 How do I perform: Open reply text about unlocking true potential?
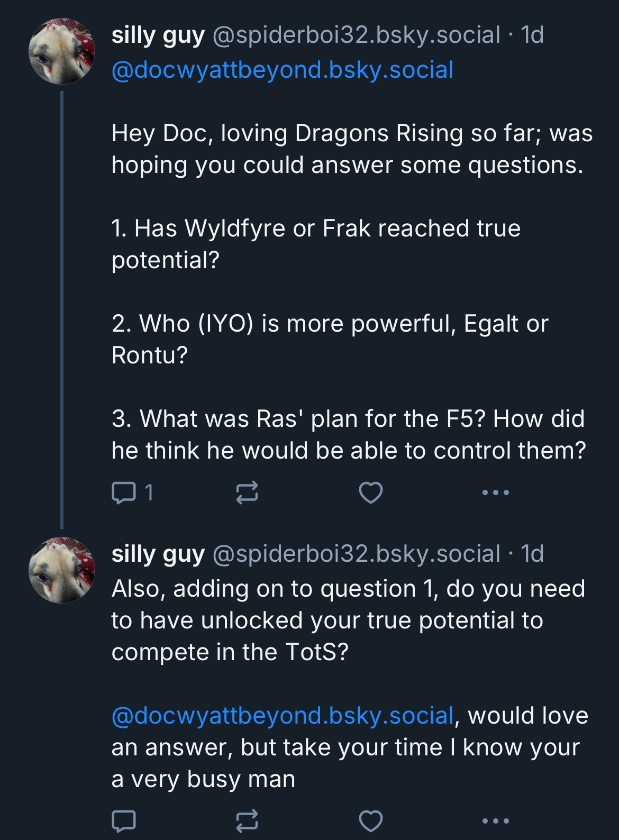348,620
